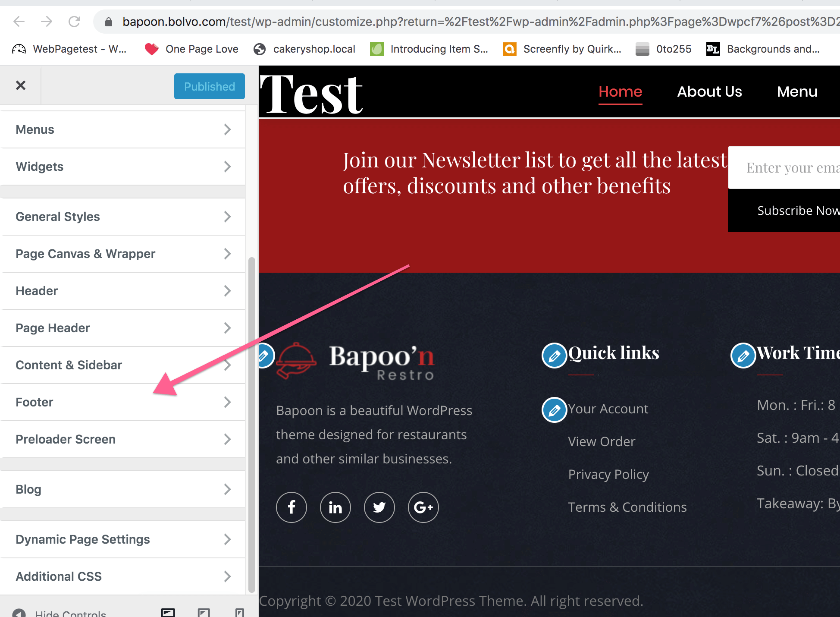
Task: Reload the page using browser refresh icon
Action: click(74, 22)
